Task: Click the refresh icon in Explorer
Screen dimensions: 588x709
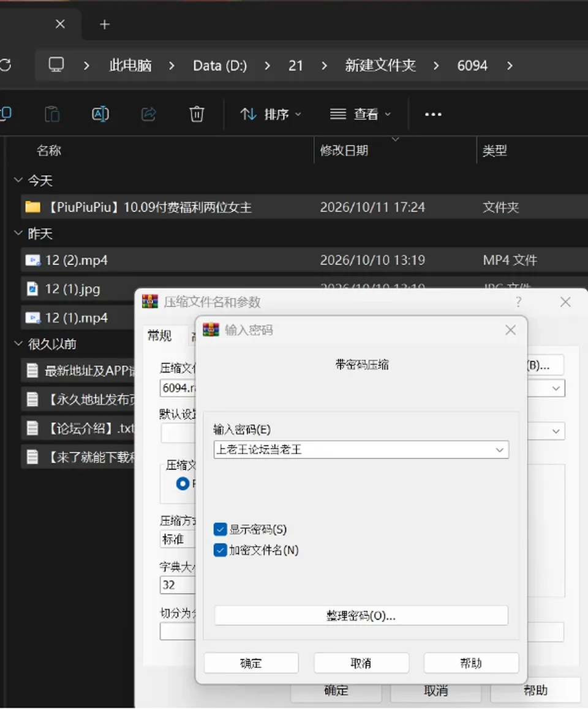Action: 6,65
